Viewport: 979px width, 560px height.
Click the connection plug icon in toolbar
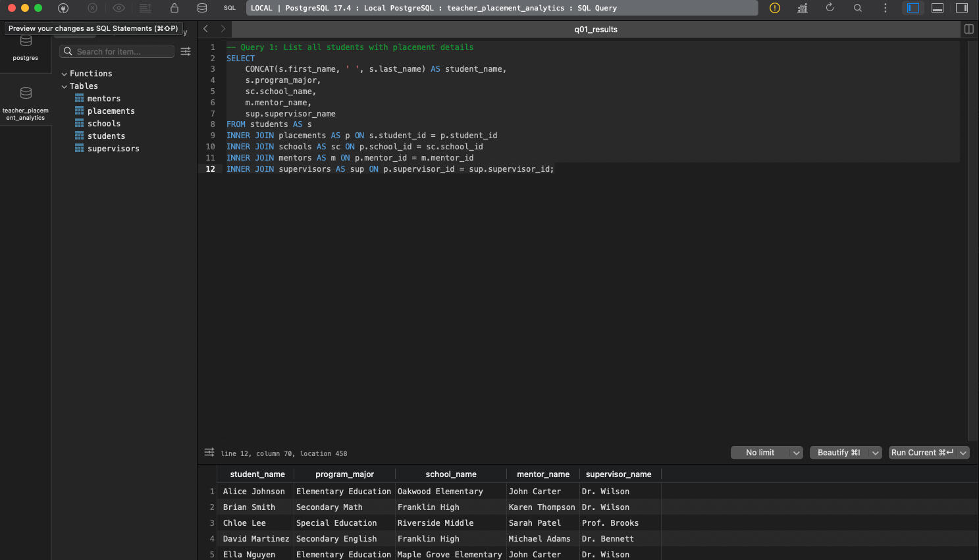[63, 8]
